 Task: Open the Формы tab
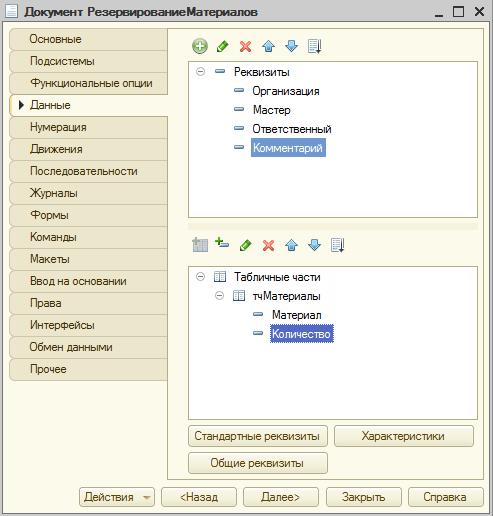[x=89, y=215]
